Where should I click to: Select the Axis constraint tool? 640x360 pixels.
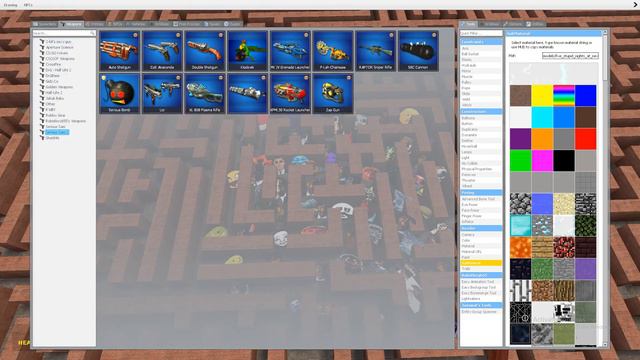point(481,48)
